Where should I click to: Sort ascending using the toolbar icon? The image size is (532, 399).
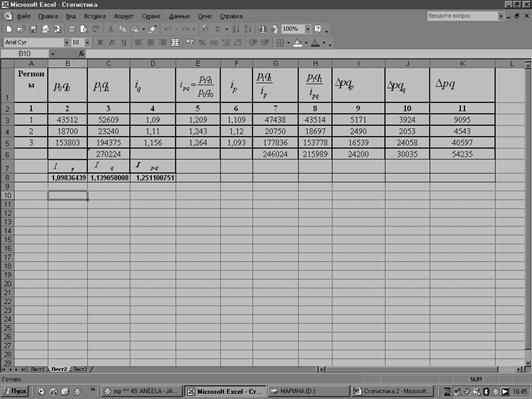236,29
